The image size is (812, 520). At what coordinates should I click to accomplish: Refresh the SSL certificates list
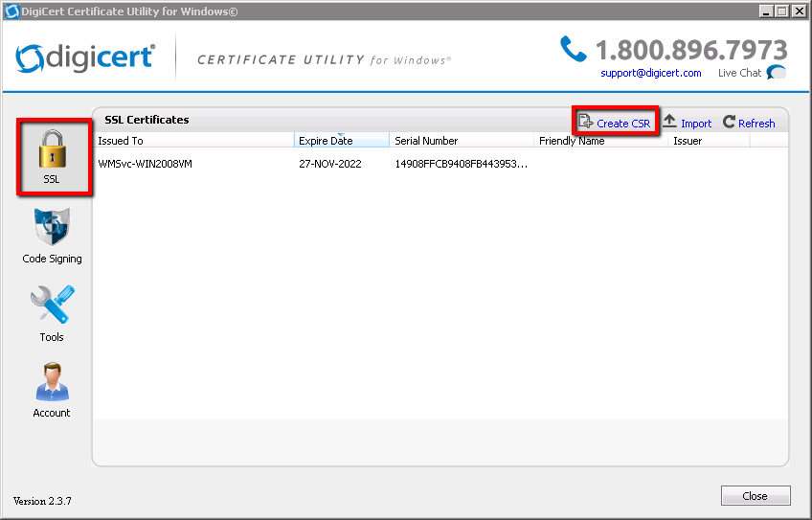click(x=749, y=123)
